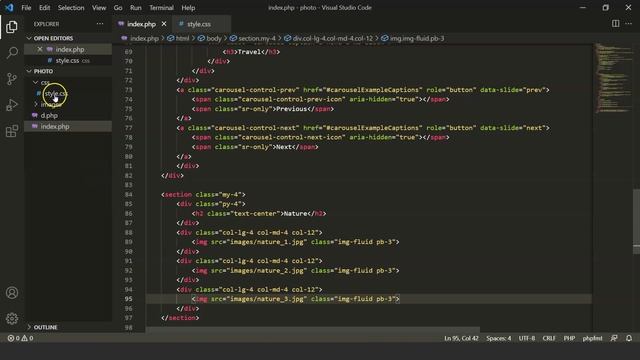Screen dimensions: 640x360
Task: Click the body breadcrumb segment
Action: [213, 38]
